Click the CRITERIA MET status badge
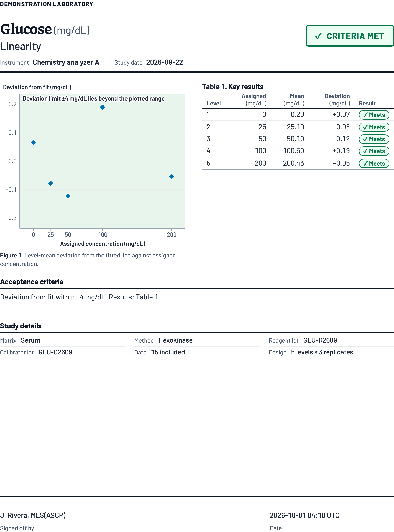The width and height of the screenshot is (394, 532). 350,36
